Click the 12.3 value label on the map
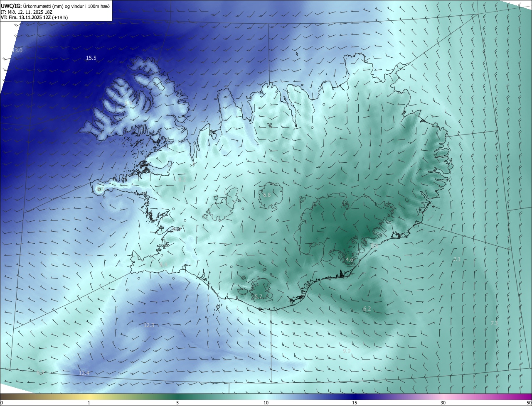The width and height of the screenshot is (532, 406). (149, 325)
